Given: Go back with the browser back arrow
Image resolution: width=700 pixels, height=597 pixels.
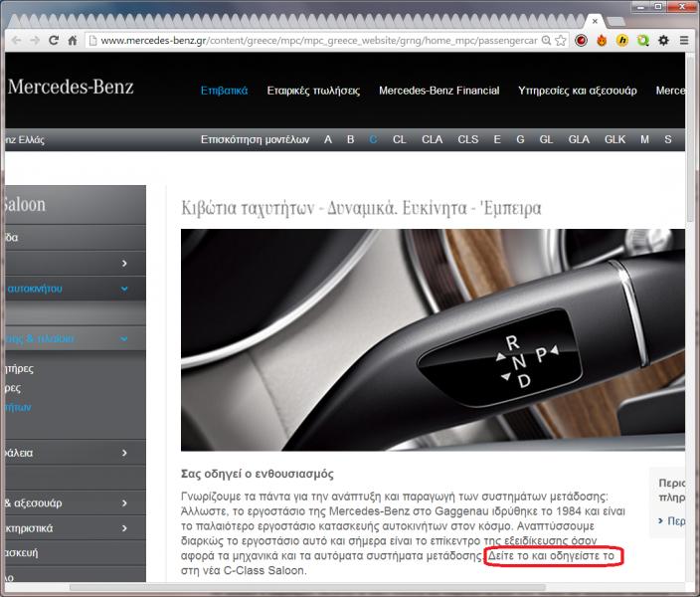Looking at the screenshot, I should 16,40.
